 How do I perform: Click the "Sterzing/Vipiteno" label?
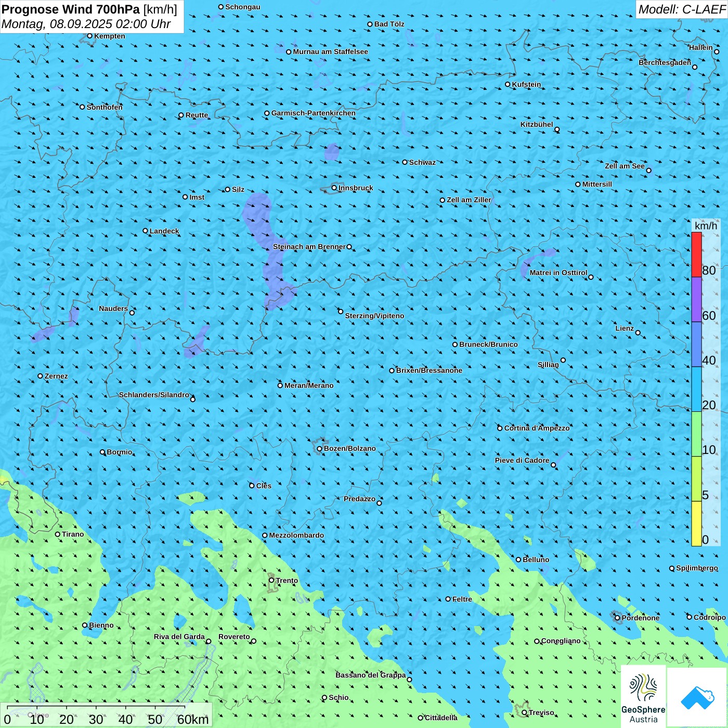pos(374,316)
